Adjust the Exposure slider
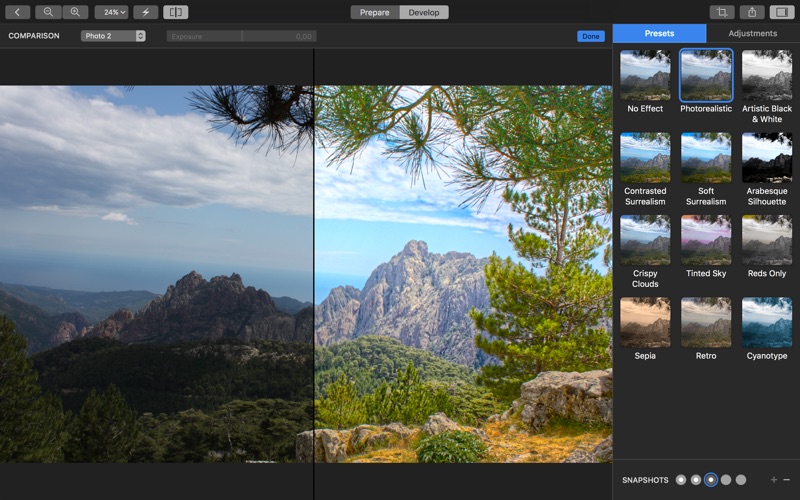800x500 pixels. click(x=242, y=36)
